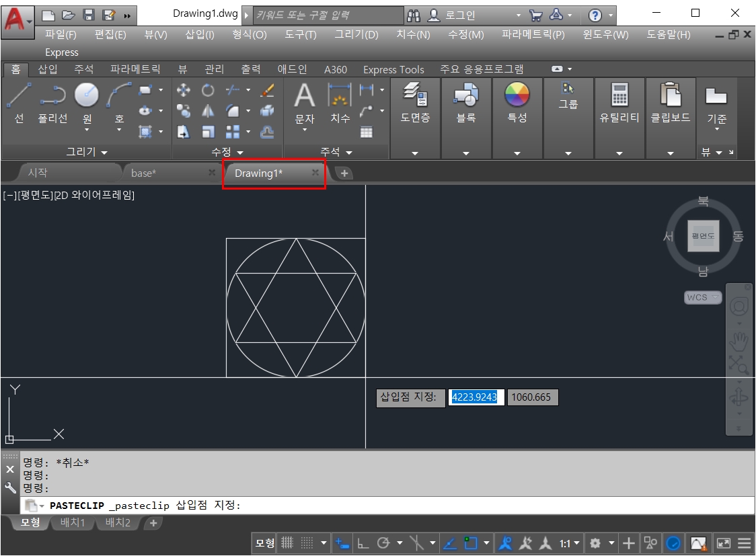The height and width of the screenshot is (556, 756).
Task: Open the 클립보드 panel button
Action: [670, 102]
